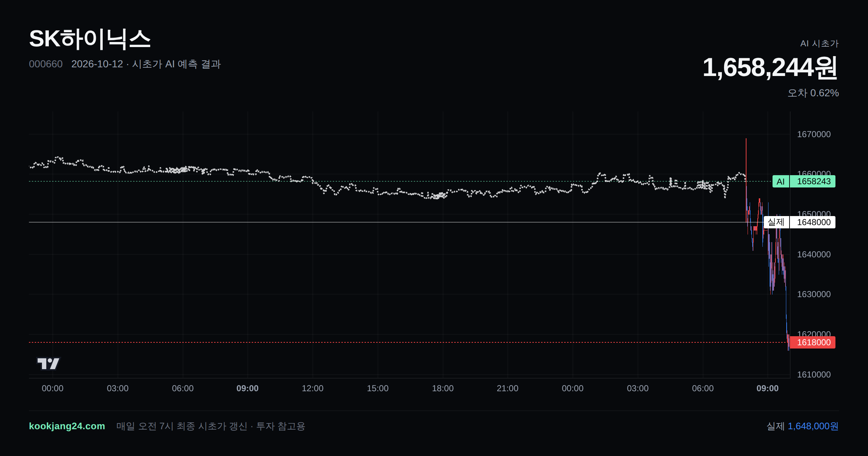Click the 오차 0.62% error text
868x456 pixels.
tap(813, 93)
